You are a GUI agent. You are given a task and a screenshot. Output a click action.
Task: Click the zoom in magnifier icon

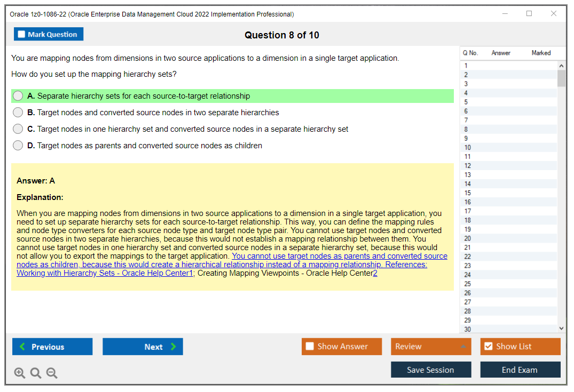pyautogui.click(x=20, y=373)
